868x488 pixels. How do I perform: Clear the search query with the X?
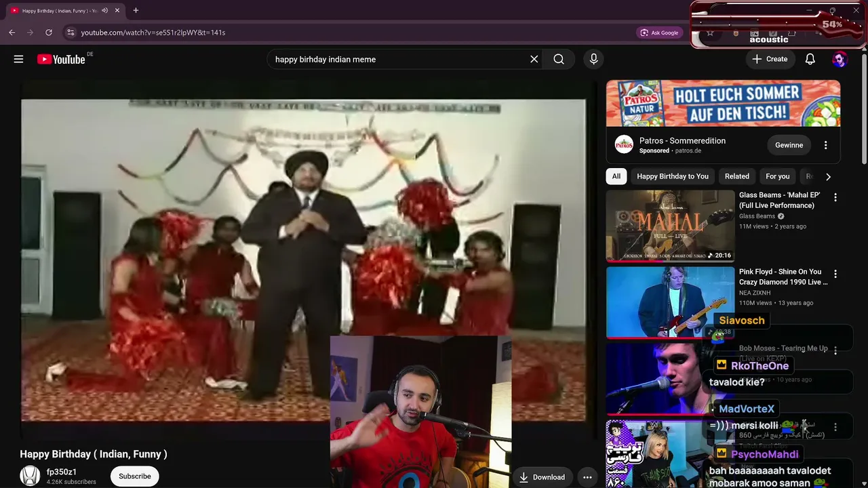click(x=534, y=59)
